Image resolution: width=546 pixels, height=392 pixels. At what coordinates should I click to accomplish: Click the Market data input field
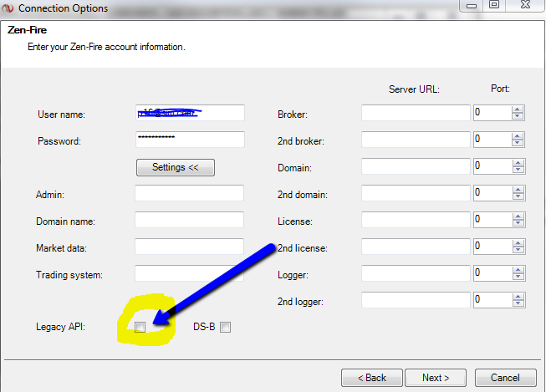click(x=190, y=247)
